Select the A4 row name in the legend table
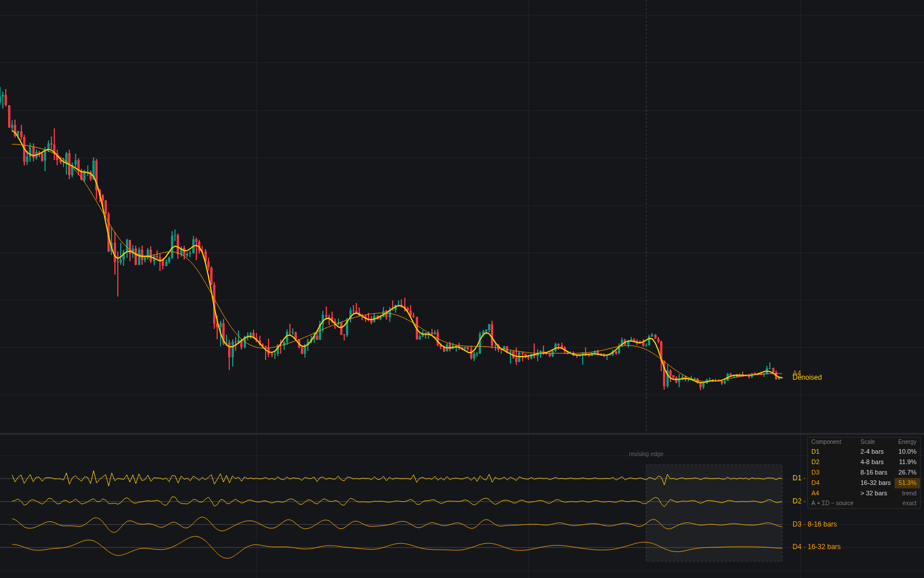 pyautogui.click(x=815, y=493)
